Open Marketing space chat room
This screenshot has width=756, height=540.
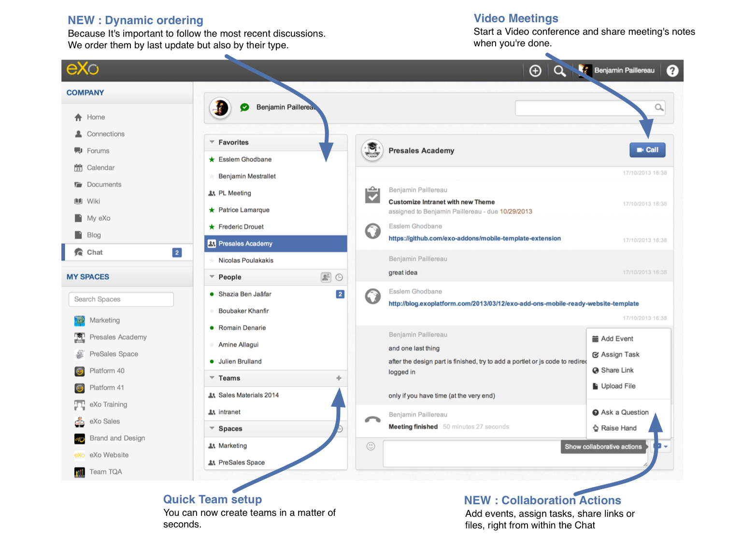[x=276, y=446]
